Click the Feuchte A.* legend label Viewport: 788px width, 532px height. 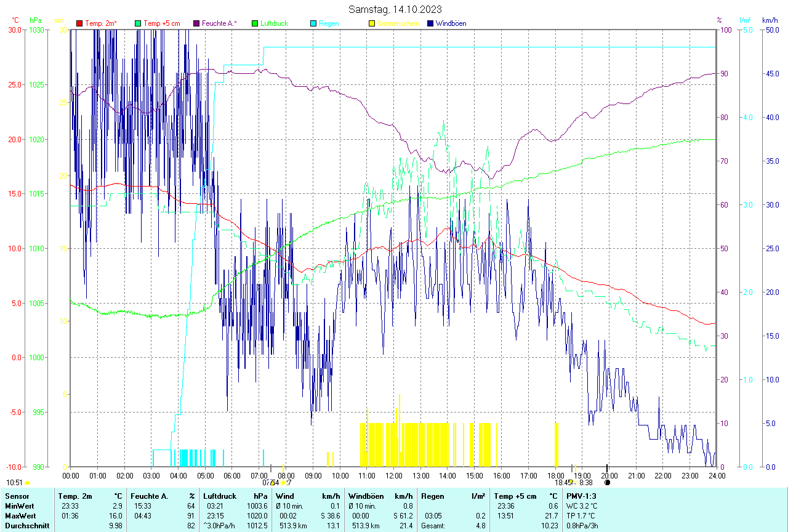click(219, 23)
